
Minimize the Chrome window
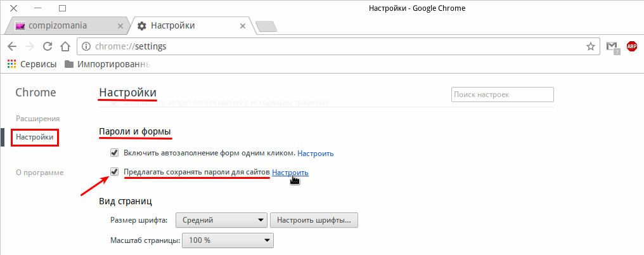pyautogui.click(x=38, y=8)
